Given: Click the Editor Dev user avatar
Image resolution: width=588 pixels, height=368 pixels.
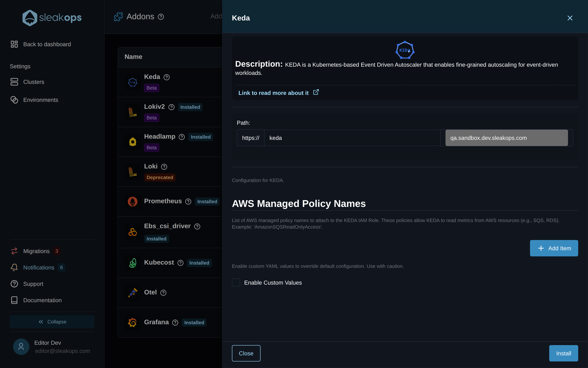Looking at the screenshot, I should coord(21,347).
